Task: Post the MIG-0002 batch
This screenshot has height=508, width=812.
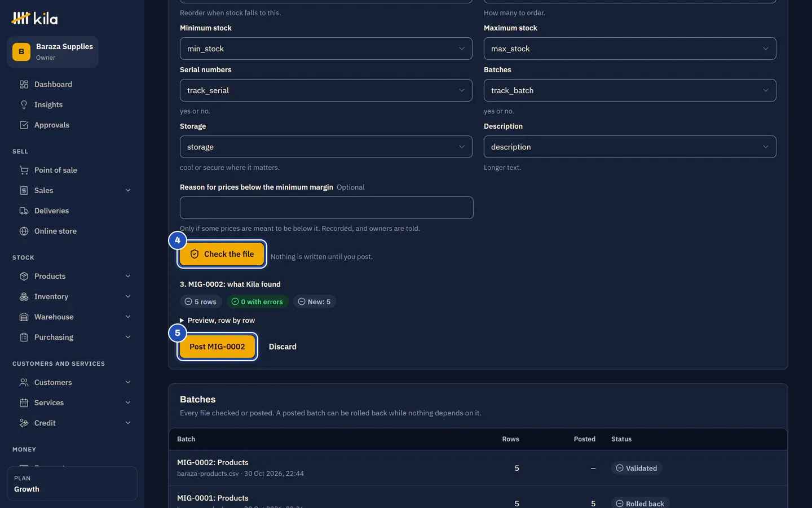Action: (x=217, y=347)
